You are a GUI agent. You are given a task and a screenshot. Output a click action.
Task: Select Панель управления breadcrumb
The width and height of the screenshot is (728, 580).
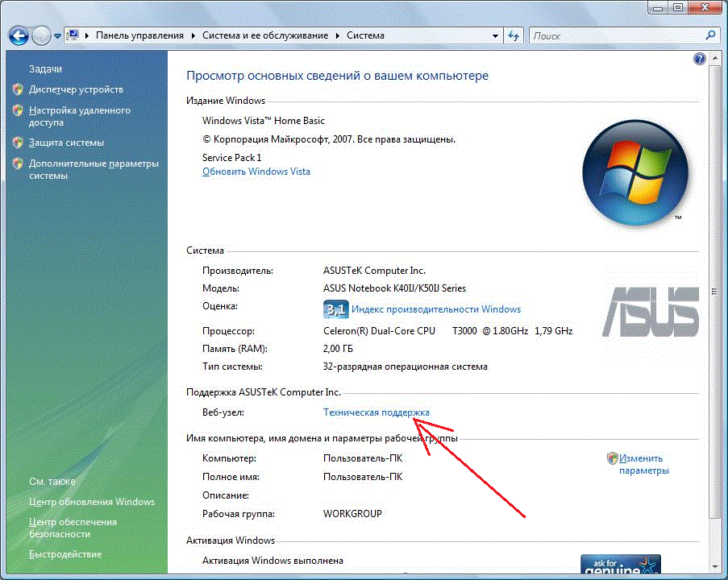139,35
